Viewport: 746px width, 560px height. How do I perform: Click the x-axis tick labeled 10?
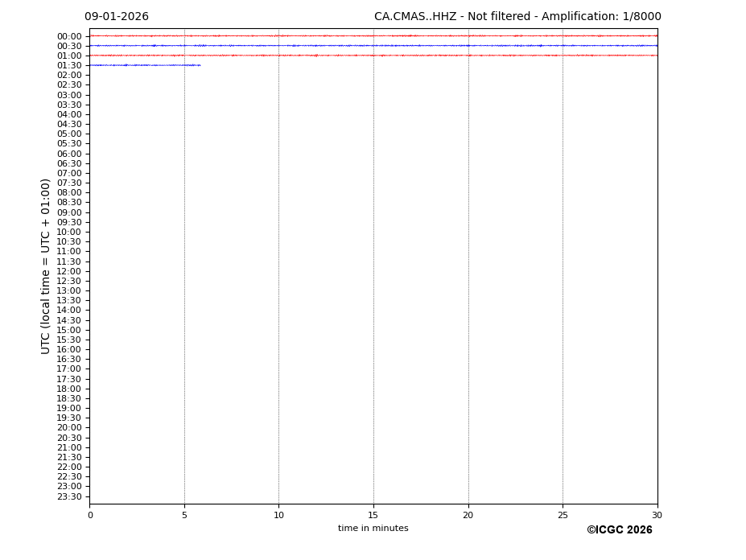[x=278, y=516]
